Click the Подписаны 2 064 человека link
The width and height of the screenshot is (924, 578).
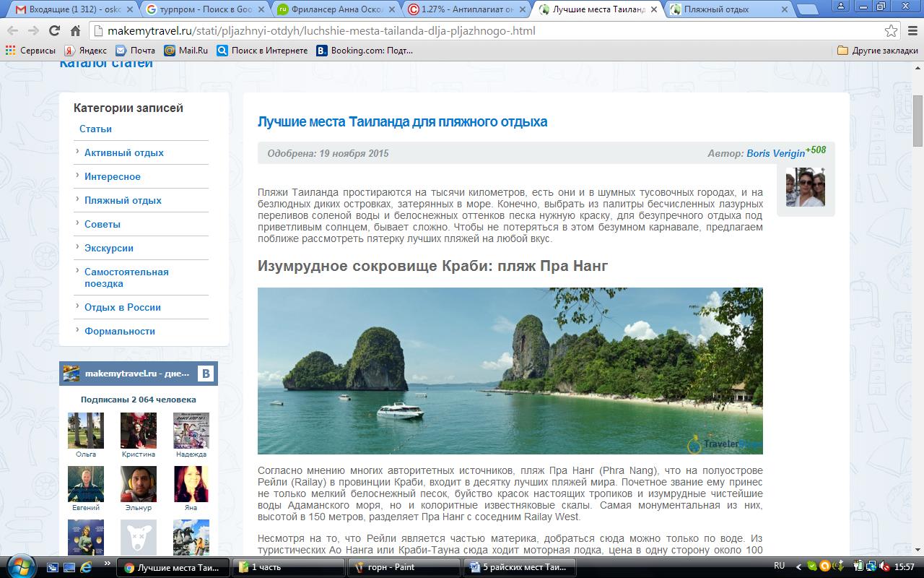click(139, 400)
